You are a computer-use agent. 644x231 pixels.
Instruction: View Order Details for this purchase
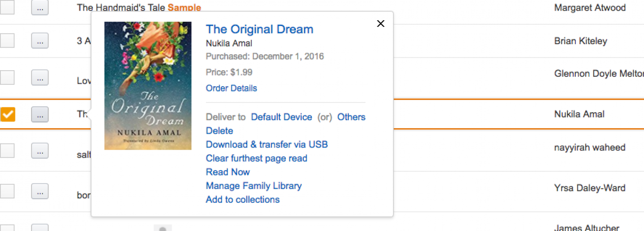(x=231, y=88)
